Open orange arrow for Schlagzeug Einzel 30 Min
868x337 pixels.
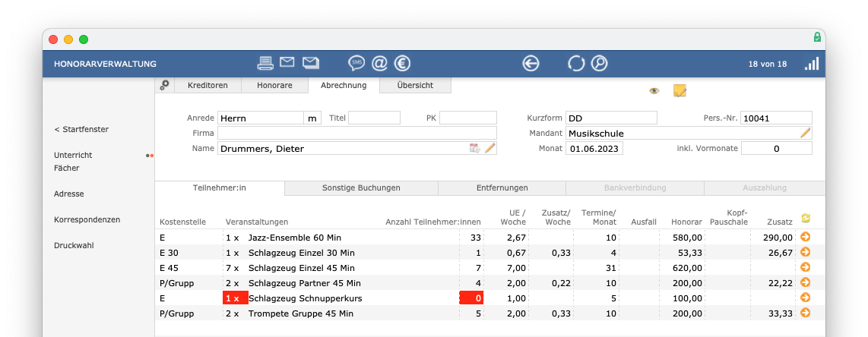[x=806, y=252]
